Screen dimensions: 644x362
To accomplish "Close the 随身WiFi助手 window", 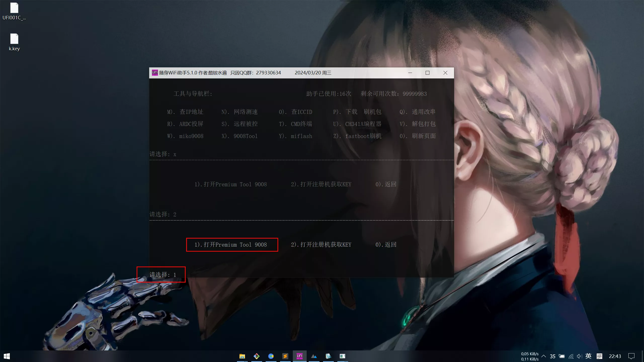I will (445, 73).
